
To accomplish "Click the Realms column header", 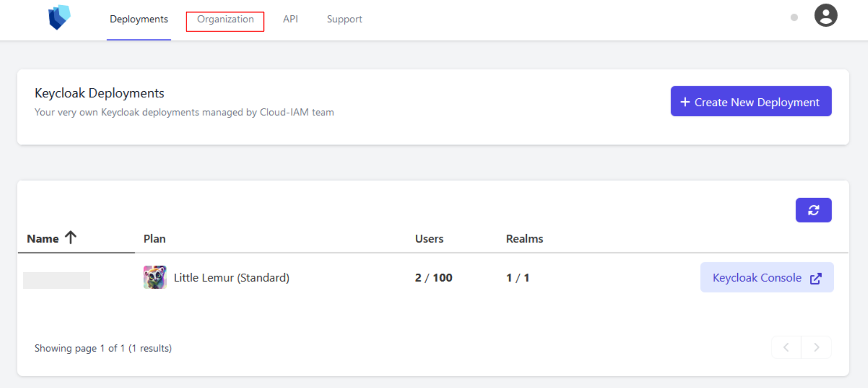I will click(525, 239).
